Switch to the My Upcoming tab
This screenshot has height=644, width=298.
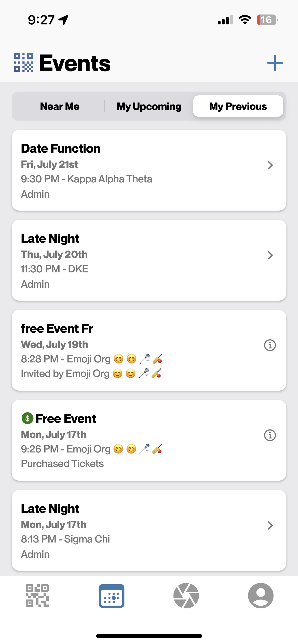pyautogui.click(x=149, y=106)
